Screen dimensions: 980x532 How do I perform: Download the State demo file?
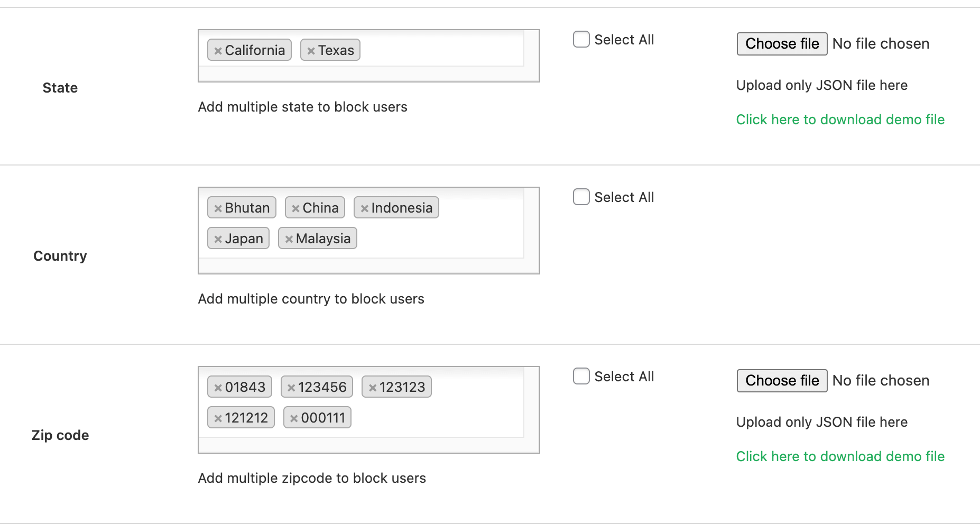click(x=840, y=120)
